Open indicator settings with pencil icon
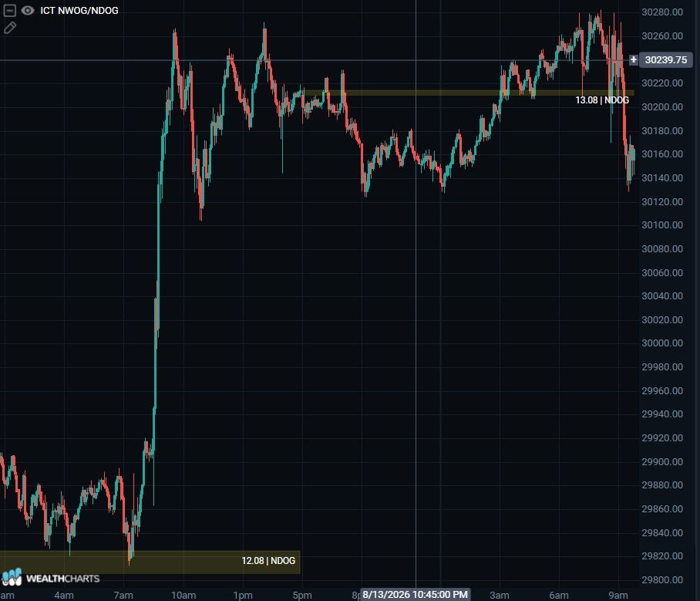Image resolution: width=700 pixels, height=601 pixels. (10, 28)
